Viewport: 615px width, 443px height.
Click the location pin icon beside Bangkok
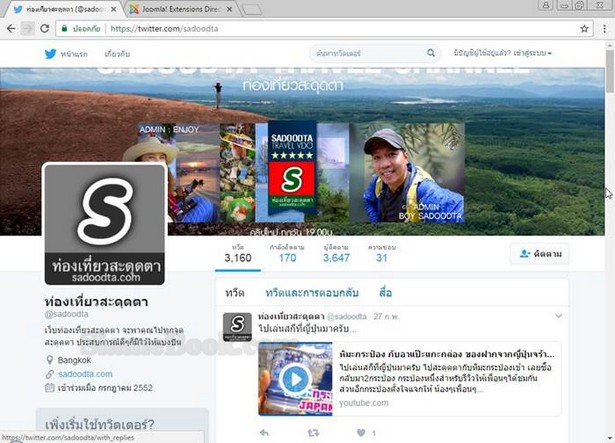pos(50,360)
